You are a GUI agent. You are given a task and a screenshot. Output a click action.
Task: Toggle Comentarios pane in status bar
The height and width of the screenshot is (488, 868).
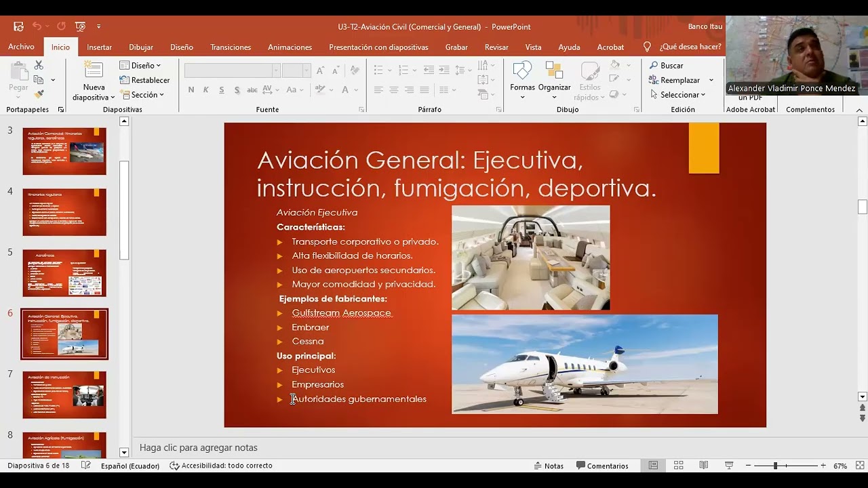(602, 466)
